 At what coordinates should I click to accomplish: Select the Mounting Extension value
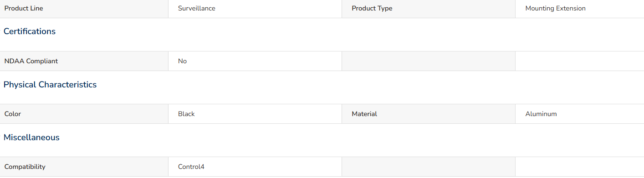coord(555,9)
